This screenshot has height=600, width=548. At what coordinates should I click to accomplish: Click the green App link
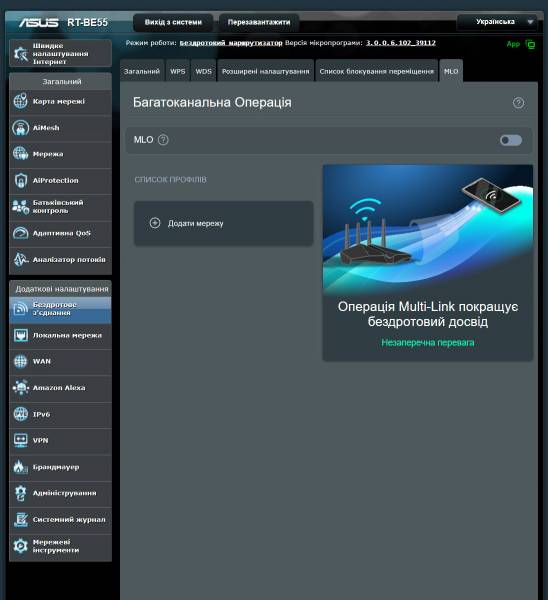(513, 44)
